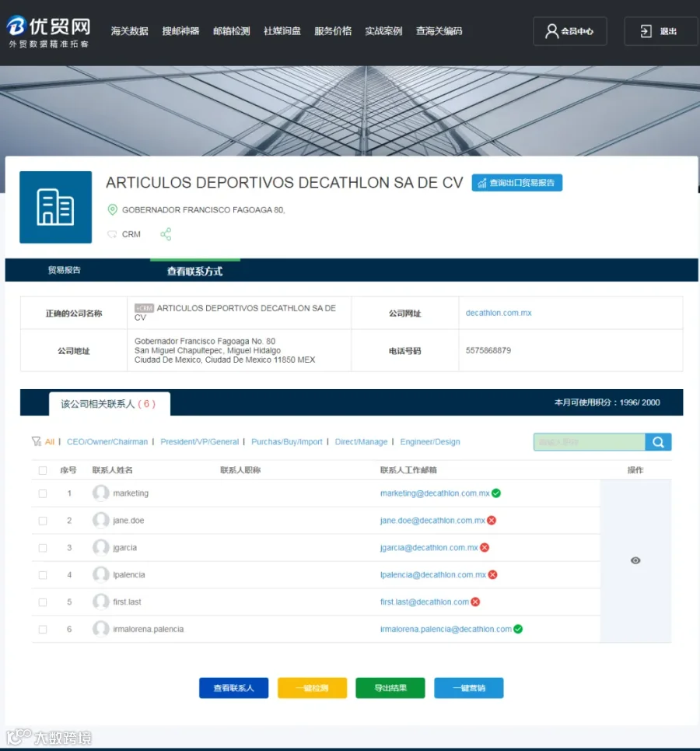Screen dimensions: 700x751
Task: Select the 该公司相关联系人 (6) tab
Action: tap(109, 404)
